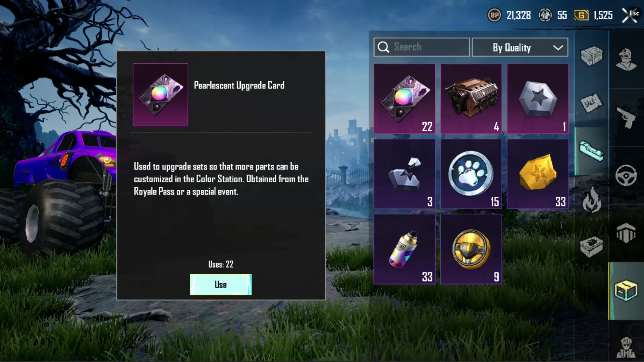Image resolution: width=644 pixels, height=362 pixels.
Task: Select the supply crate sub-category icon
Action: [x=592, y=56]
